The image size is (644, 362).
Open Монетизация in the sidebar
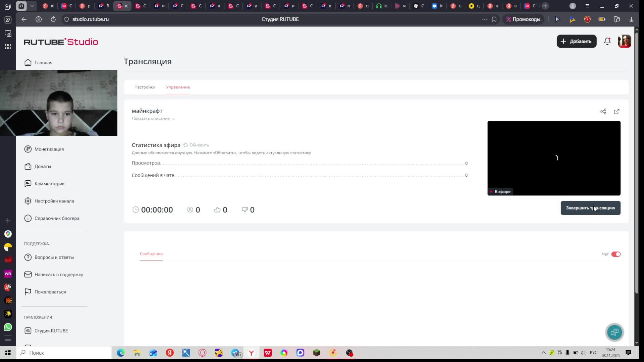pyautogui.click(x=49, y=149)
